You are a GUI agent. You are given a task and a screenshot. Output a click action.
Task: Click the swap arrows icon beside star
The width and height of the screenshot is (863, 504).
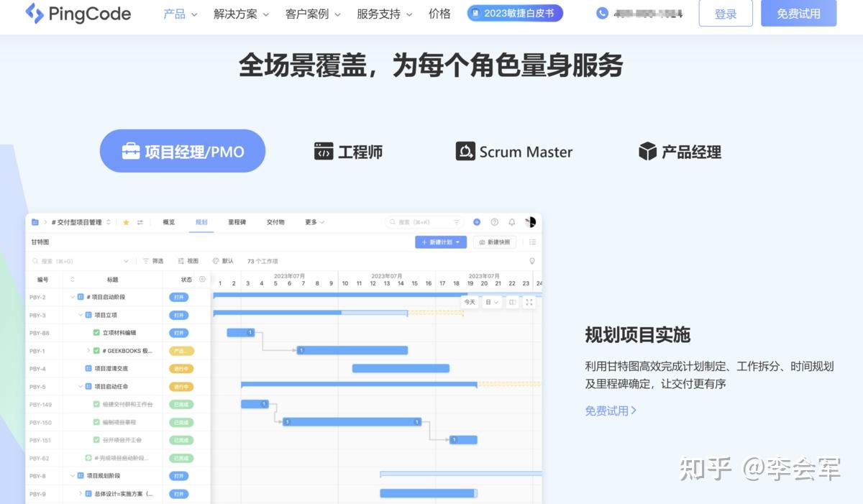click(x=140, y=222)
